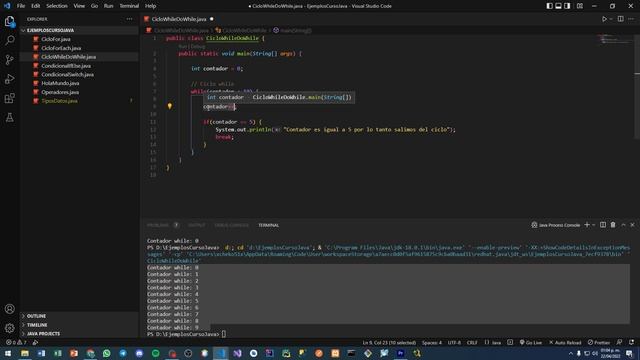Switch to the TERMINAL panel tab
This screenshot has width=640, height=360.
(269, 225)
